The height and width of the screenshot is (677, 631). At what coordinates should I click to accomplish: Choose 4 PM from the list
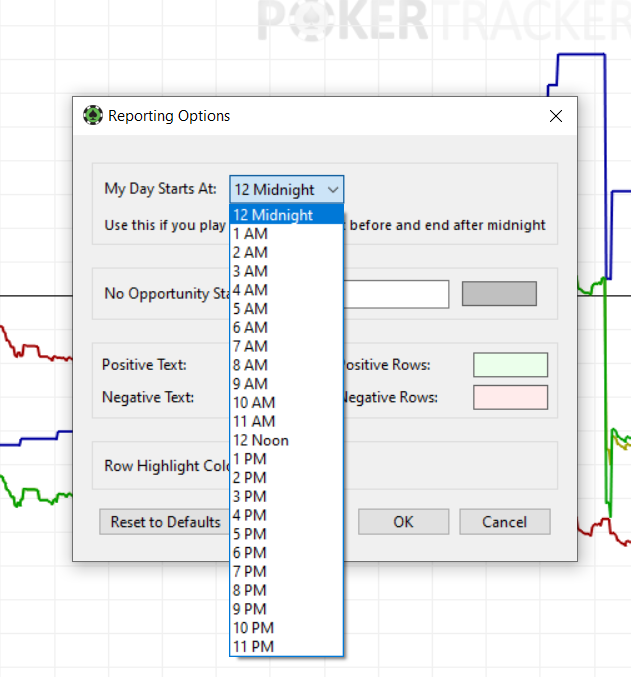point(287,516)
